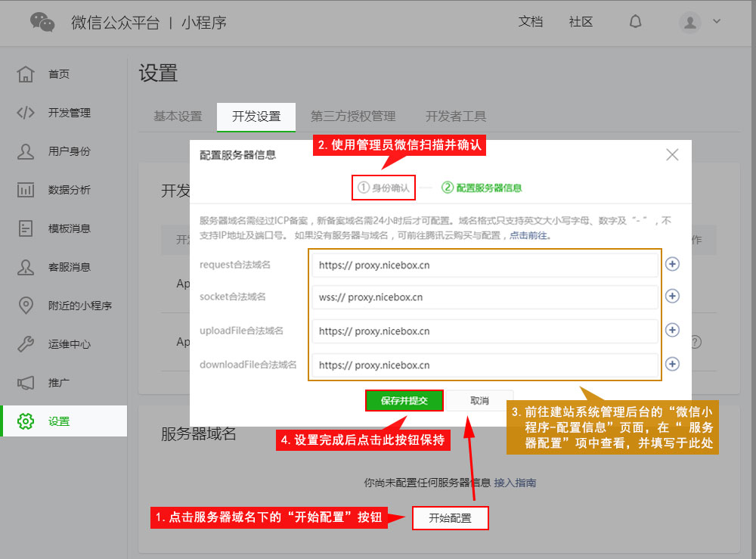Click 开始配置 button
Screen dimensions: 756x559
pos(450,518)
